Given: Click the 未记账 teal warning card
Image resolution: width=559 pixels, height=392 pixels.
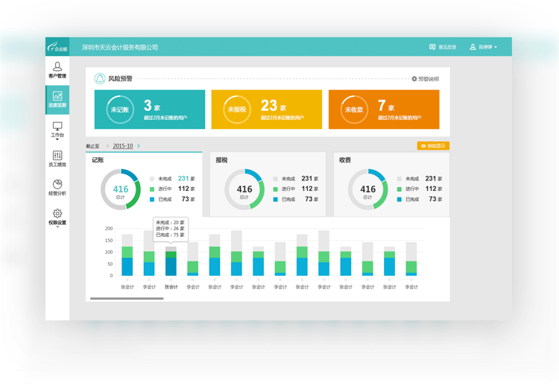Looking at the screenshot, I should tap(150, 110).
